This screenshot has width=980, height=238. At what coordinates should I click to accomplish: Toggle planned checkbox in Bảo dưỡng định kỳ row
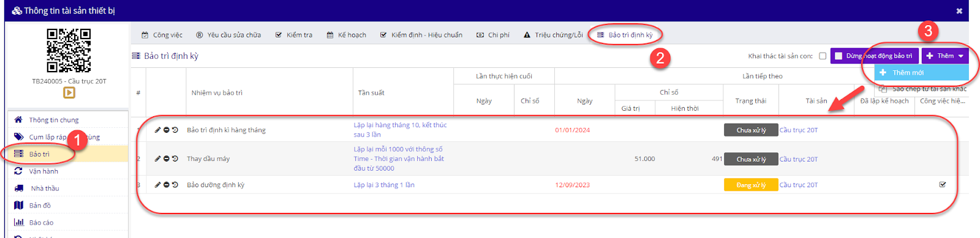pos(943,184)
